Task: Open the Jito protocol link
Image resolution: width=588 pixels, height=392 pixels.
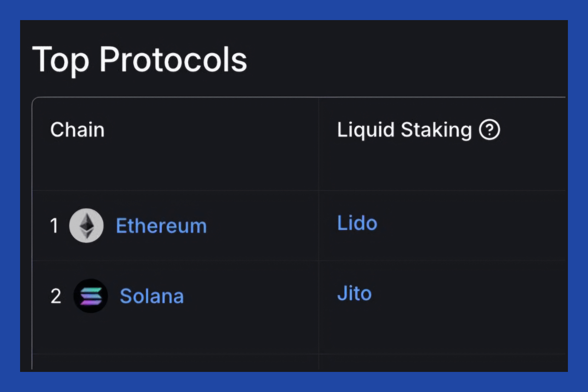Action: click(x=354, y=294)
